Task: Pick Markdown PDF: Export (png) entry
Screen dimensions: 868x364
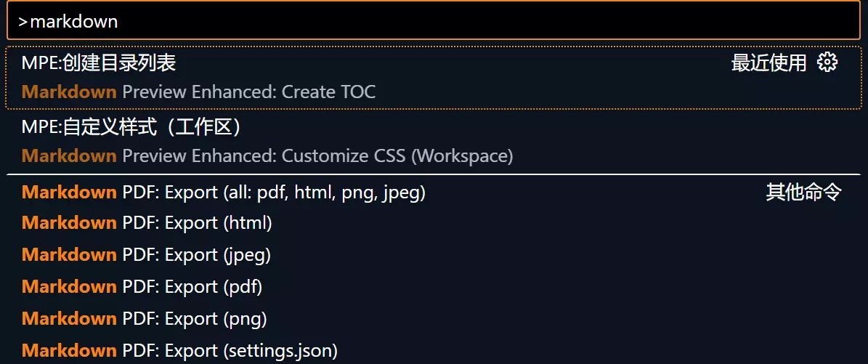Action: 145,319
